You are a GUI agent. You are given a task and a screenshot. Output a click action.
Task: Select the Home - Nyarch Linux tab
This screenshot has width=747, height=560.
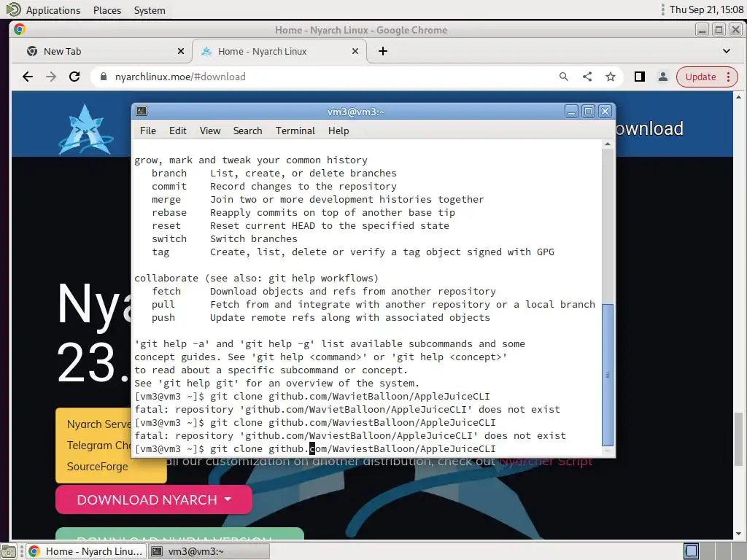coord(279,51)
